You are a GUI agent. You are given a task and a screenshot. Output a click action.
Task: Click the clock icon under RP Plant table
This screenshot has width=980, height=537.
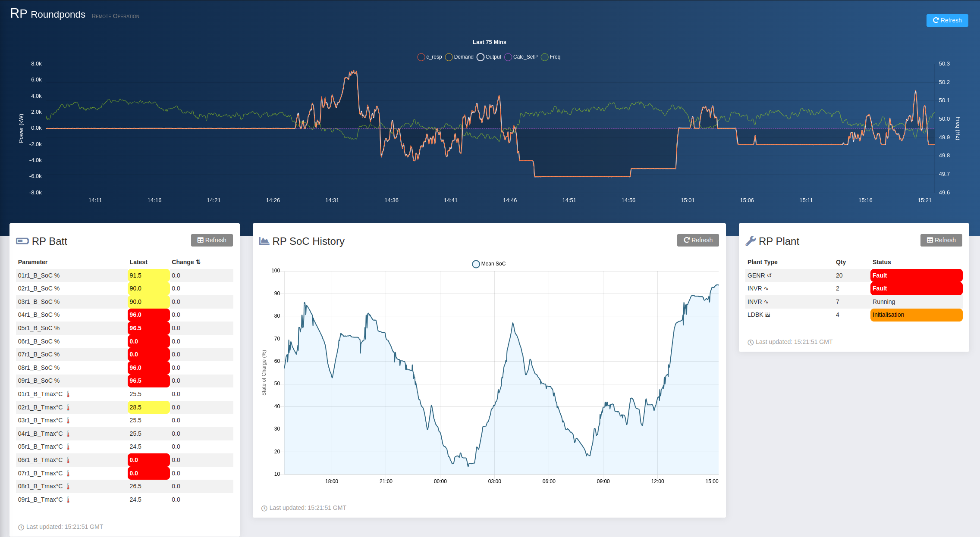[751, 342]
